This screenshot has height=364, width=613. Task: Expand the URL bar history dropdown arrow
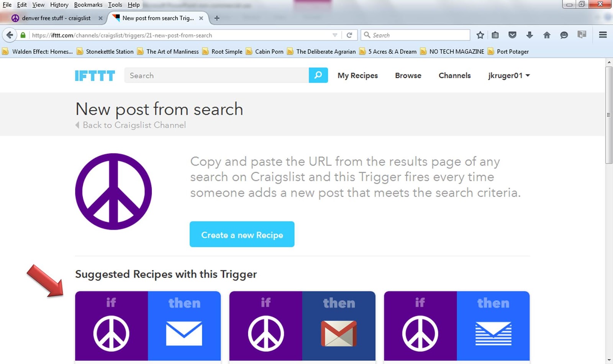click(335, 35)
